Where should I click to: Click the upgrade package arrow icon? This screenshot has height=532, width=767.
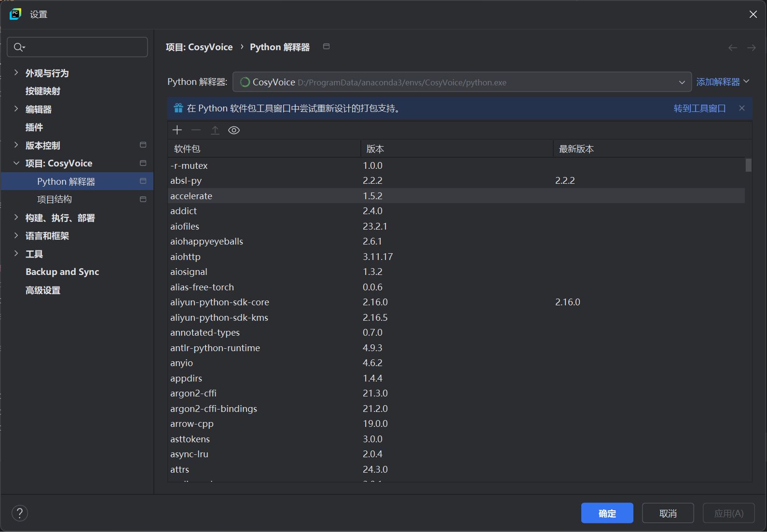click(215, 130)
